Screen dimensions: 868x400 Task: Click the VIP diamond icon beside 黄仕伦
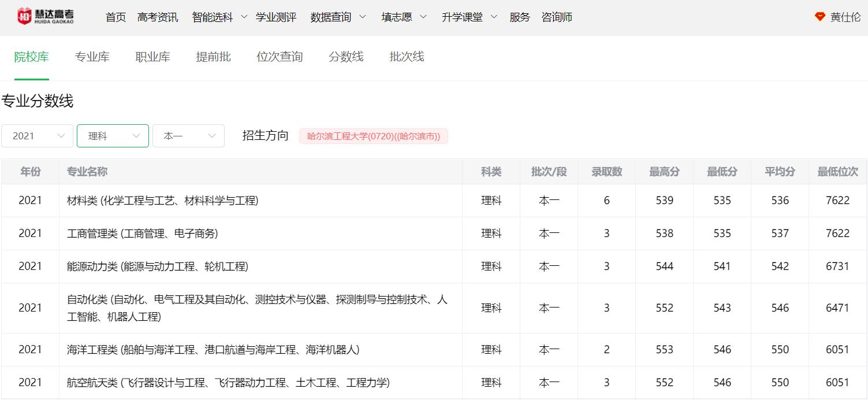click(819, 17)
